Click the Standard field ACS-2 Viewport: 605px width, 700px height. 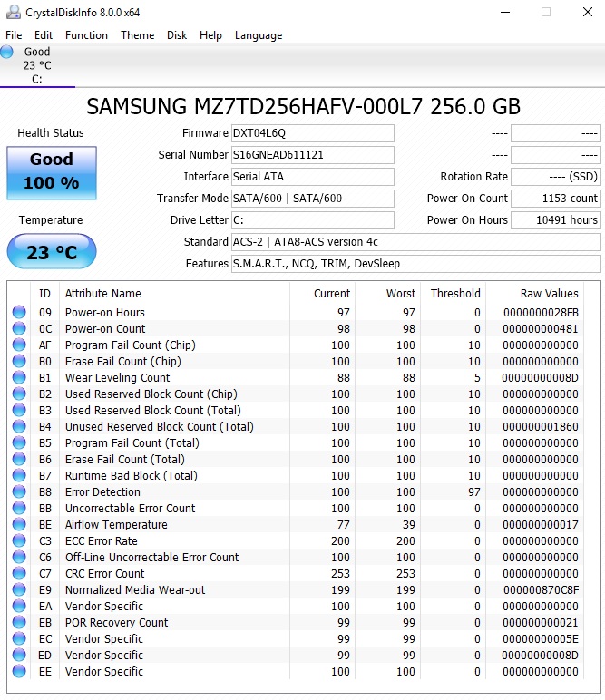pyautogui.click(x=416, y=242)
